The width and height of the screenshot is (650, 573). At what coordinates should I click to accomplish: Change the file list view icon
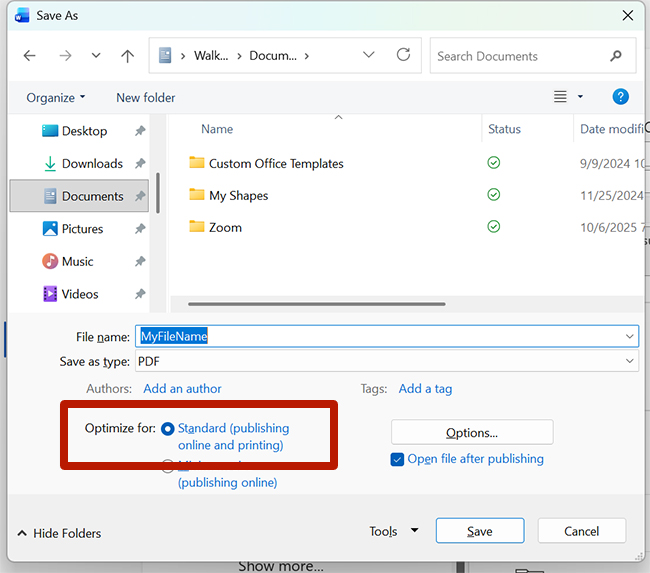(x=560, y=97)
